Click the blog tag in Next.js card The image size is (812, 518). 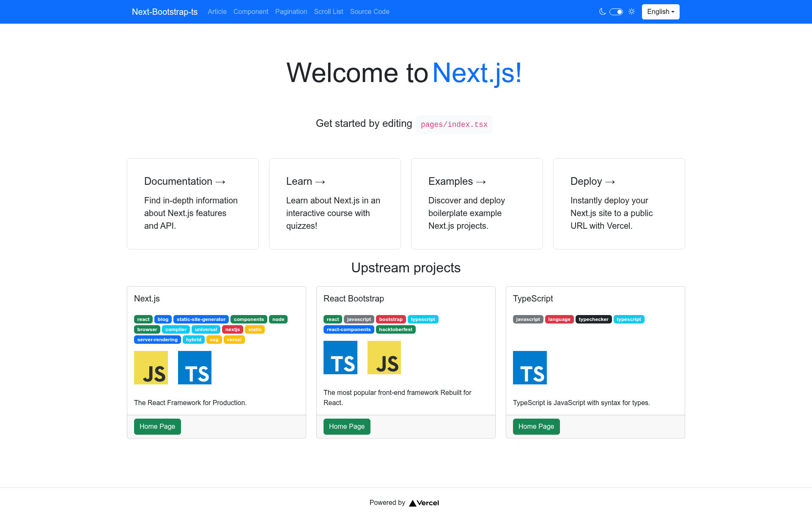(x=163, y=319)
